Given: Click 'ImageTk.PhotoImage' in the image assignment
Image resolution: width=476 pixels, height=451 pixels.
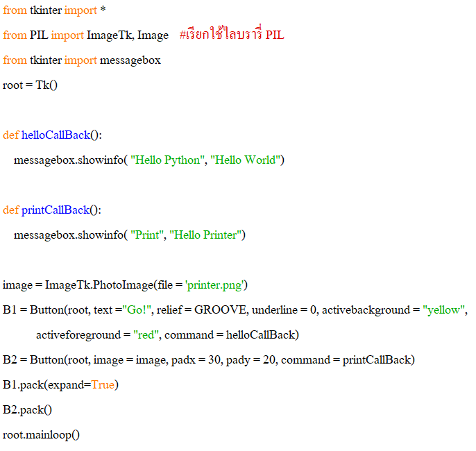Looking at the screenshot, I should click(x=100, y=285).
